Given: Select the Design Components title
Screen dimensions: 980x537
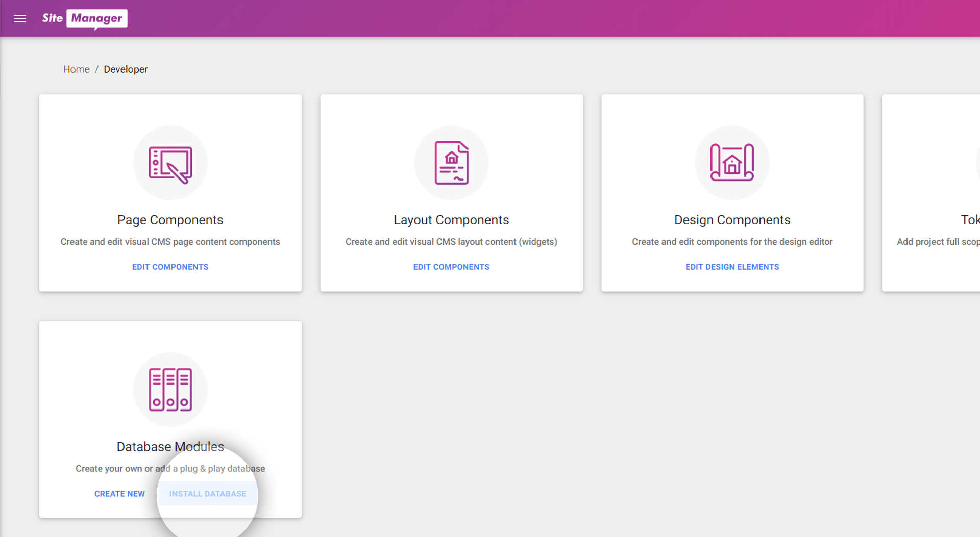Looking at the screenshot, I should click(x=732, y=220).
